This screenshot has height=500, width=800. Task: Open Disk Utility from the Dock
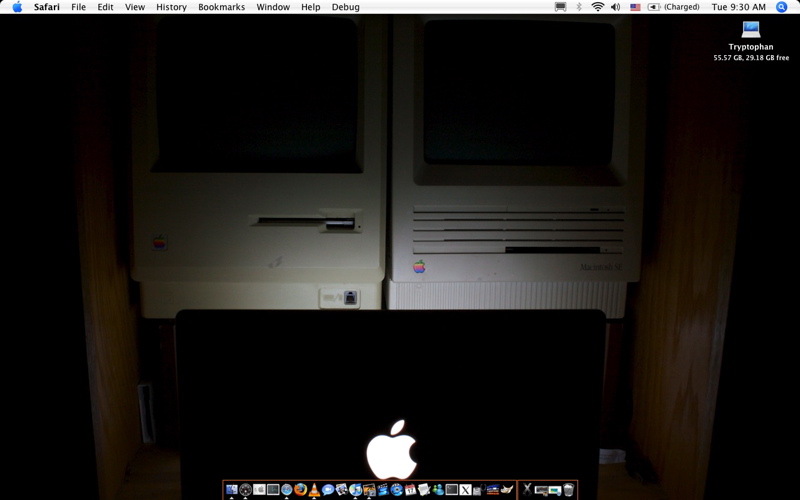(x=479, y=490)
